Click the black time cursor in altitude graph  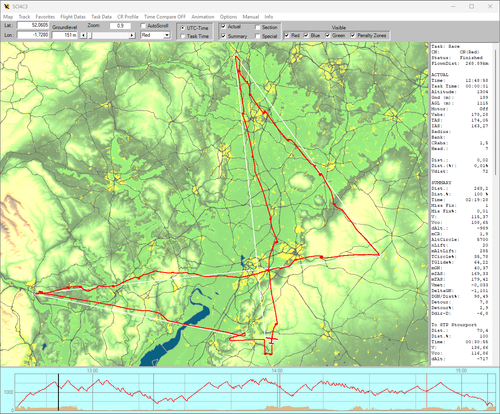point(58,392)
